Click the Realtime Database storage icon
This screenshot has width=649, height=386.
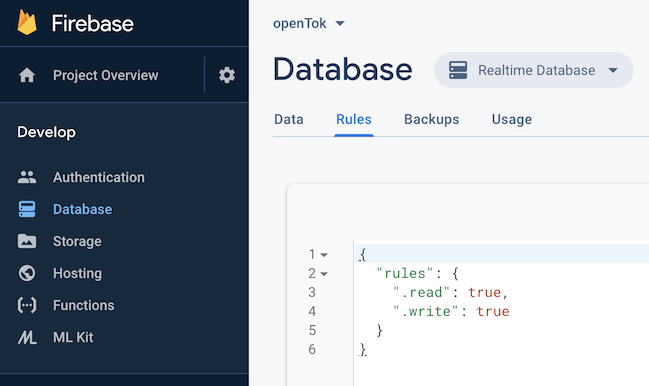coord(458,70)
